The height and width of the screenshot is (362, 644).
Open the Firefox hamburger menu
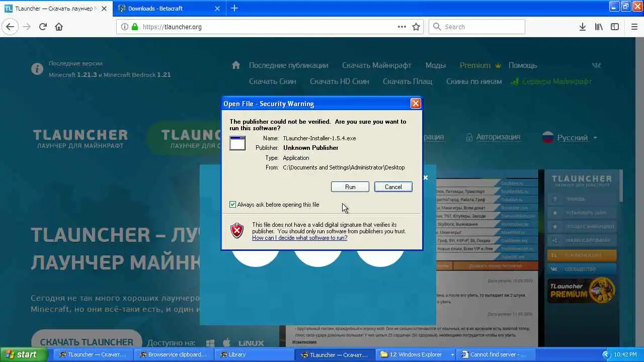(x=634, y=27)
